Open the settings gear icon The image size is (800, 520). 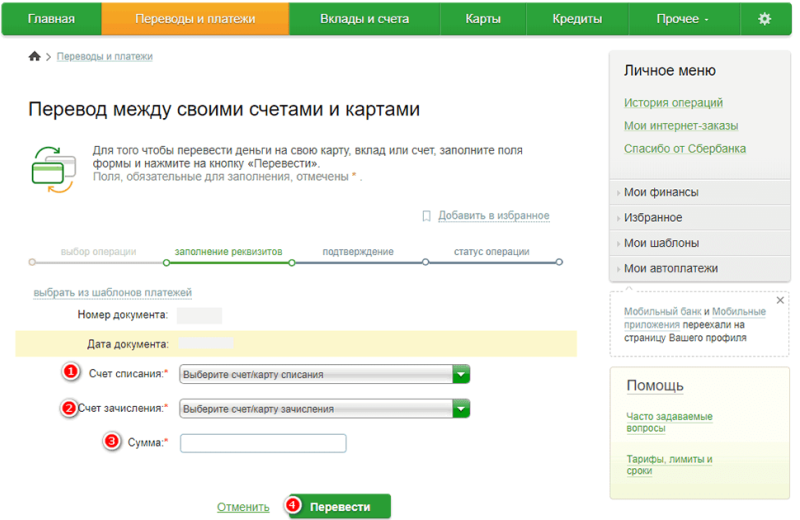point(765,19)
